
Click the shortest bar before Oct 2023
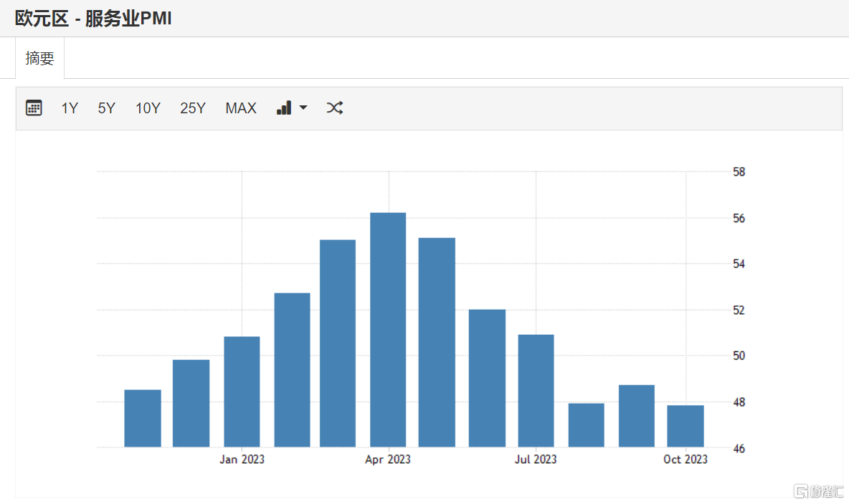tap(586, 425)
